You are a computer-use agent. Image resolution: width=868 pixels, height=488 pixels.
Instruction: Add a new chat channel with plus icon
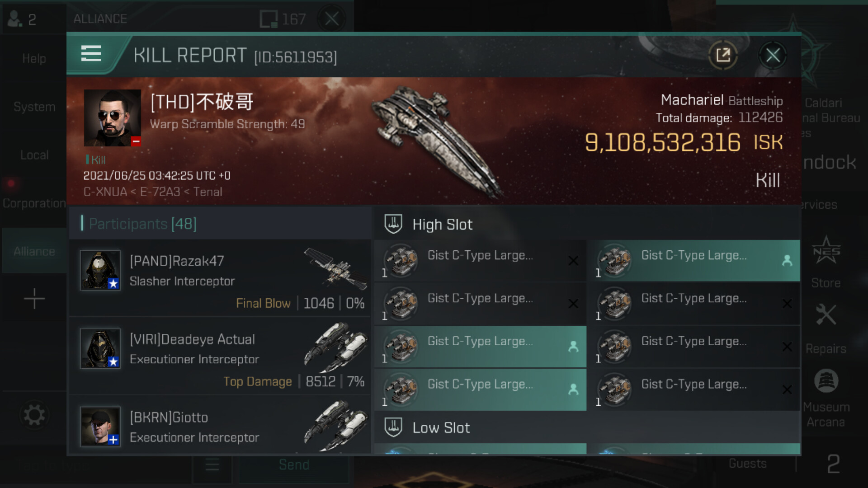point(34,299)
